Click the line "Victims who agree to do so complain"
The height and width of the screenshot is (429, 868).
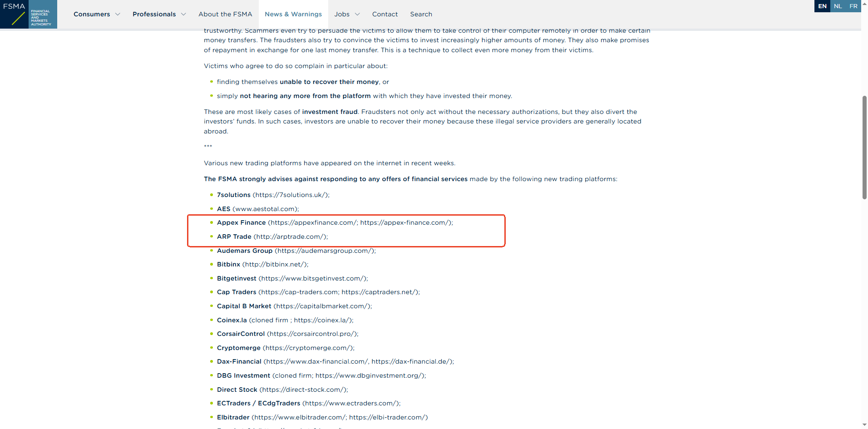[x=296, y=66]
